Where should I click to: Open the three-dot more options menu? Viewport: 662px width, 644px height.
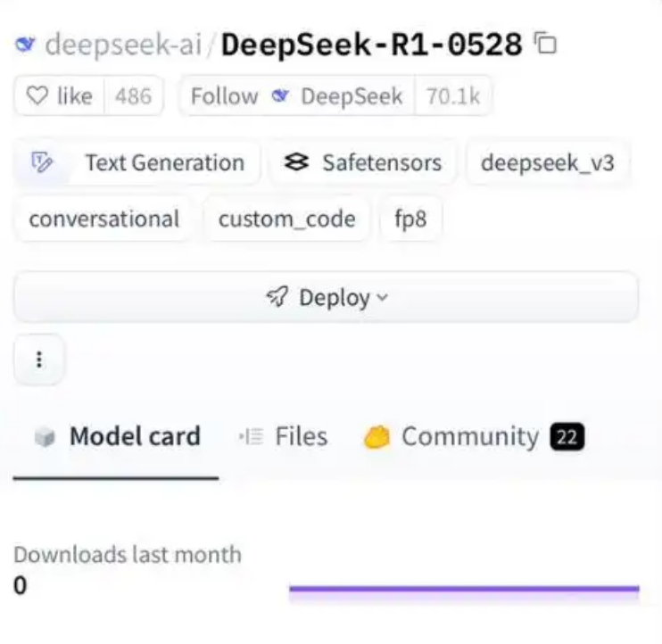[x=38, y=359]
